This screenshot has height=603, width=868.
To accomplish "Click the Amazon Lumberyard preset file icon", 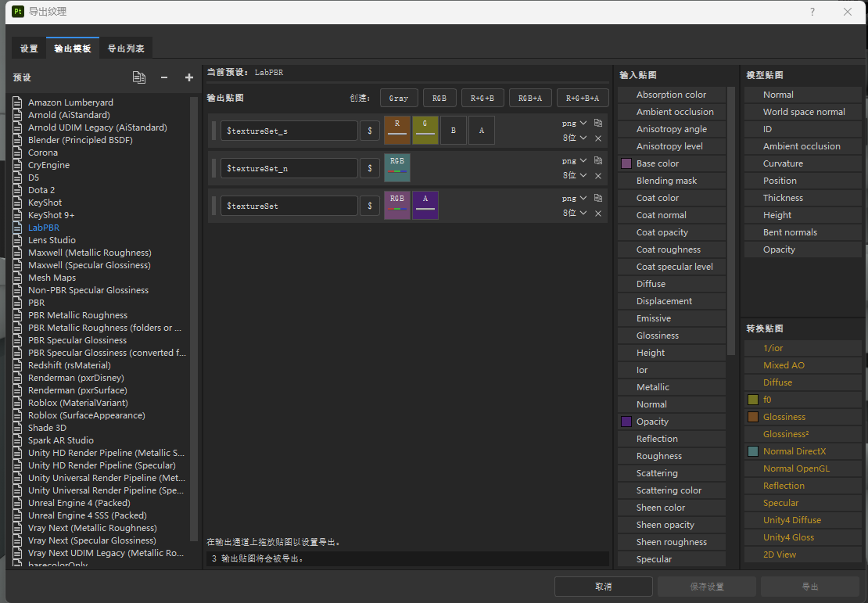I will (18, 102).
